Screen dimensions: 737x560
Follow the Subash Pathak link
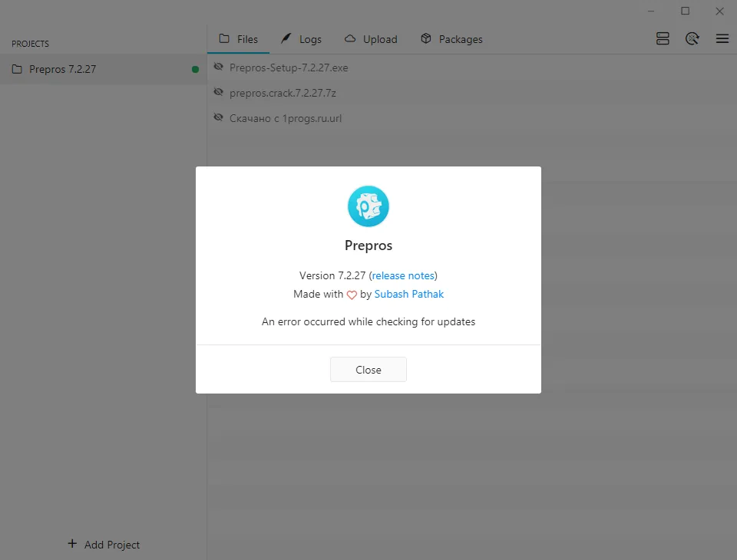[x=409, y=294]
